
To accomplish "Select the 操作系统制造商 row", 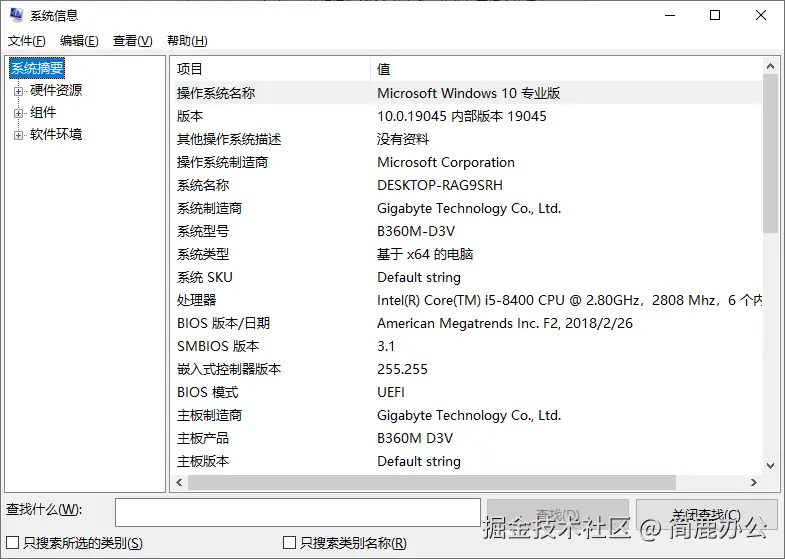I will [468, 162].
